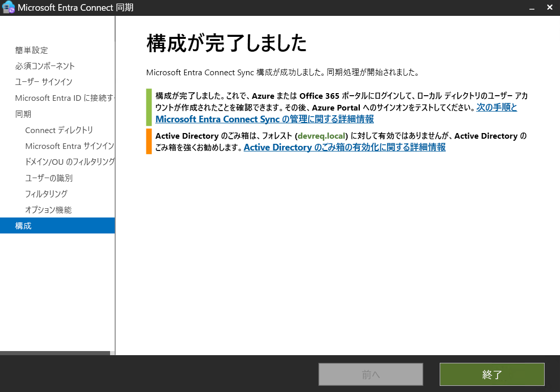Select the ユーザーの識別 step
This screenshot has width=560, height=392.
pos(49,178)
